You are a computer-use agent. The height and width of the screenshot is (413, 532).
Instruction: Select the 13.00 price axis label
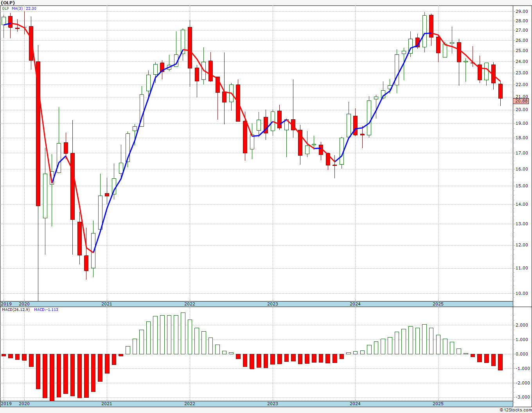tap(522, 224)
